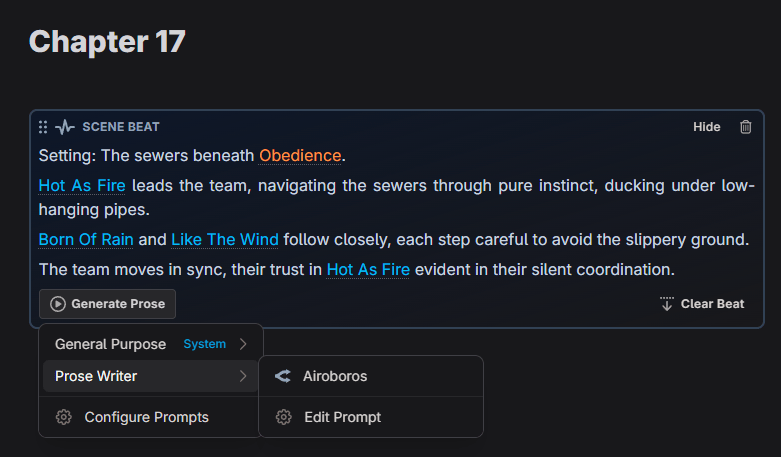781x457 pixels.
Task: Choose Configure Prompts from the menu
Action: tap(146, 417)
